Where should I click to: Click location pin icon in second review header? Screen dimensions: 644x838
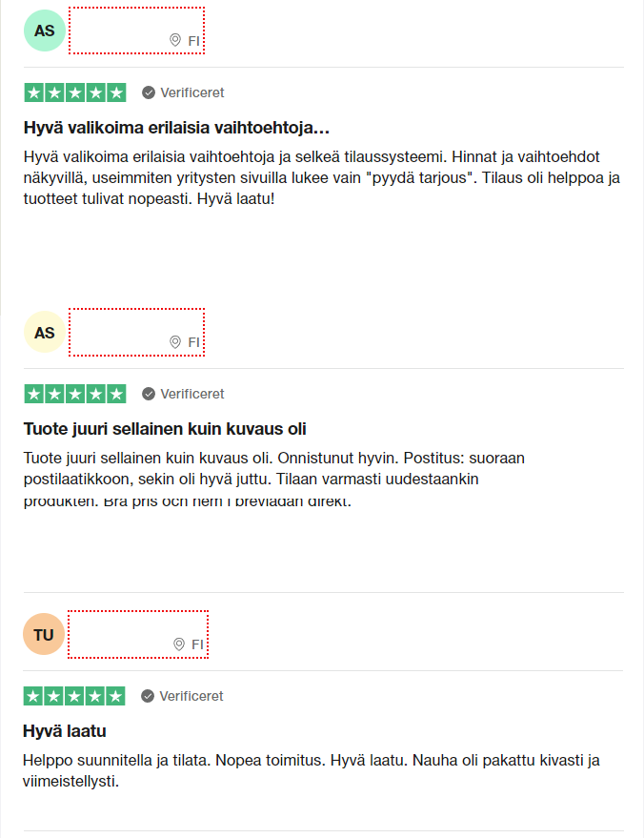[175, 341]
